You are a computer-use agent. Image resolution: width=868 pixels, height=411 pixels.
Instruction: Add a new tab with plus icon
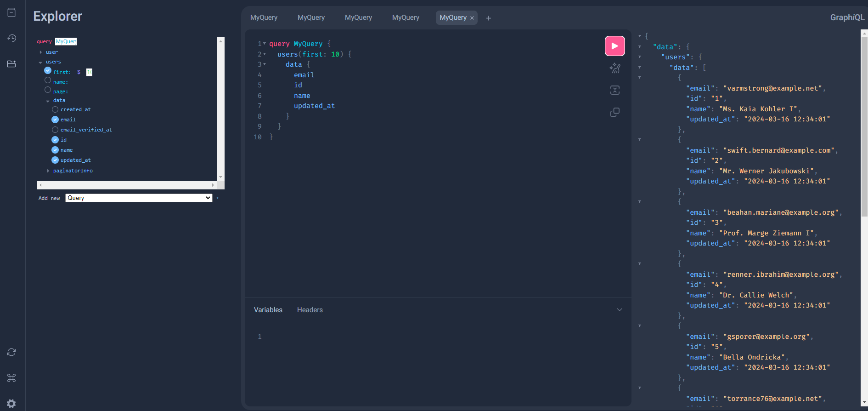pos(489,18)
